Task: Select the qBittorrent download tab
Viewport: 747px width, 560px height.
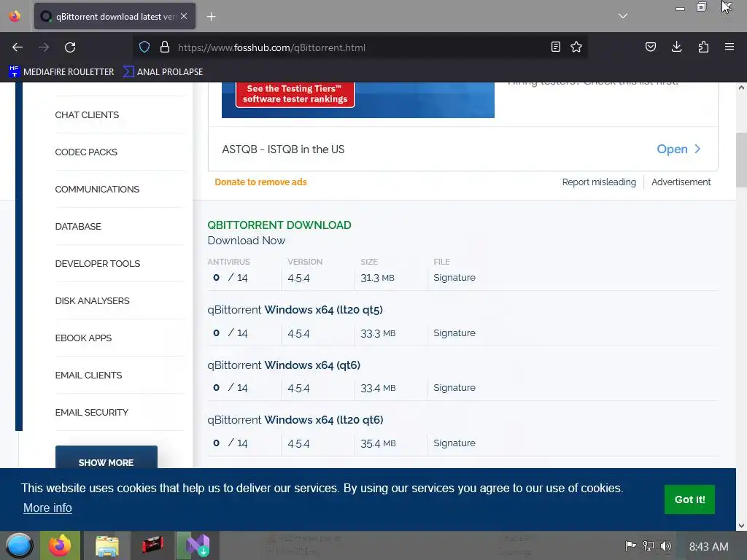Action: coord(115,16)
